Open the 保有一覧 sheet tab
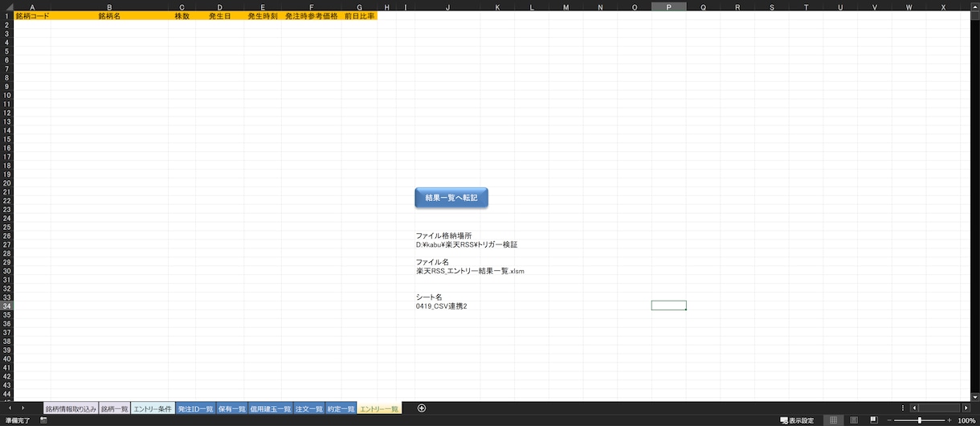The image size is (980, 426). [x=232, y=409]
